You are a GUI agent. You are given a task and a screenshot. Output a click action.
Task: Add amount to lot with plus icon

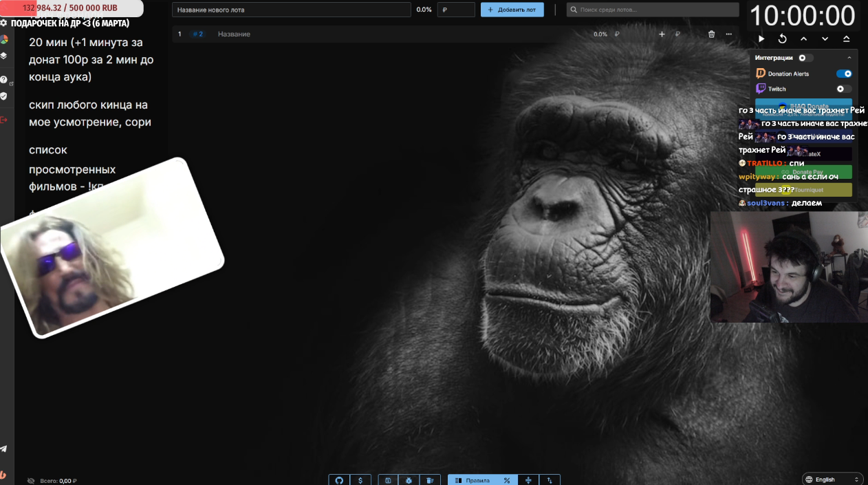tap(662, 34)
